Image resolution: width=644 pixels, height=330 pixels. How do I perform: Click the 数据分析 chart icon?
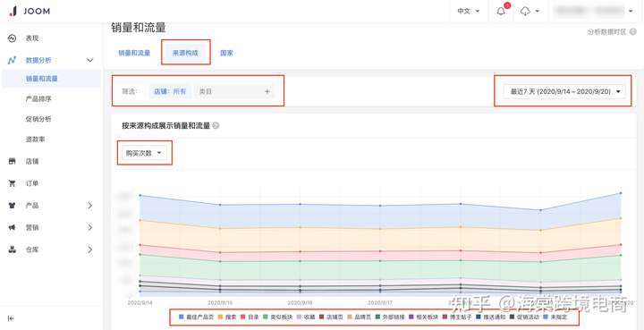point(12,60)
